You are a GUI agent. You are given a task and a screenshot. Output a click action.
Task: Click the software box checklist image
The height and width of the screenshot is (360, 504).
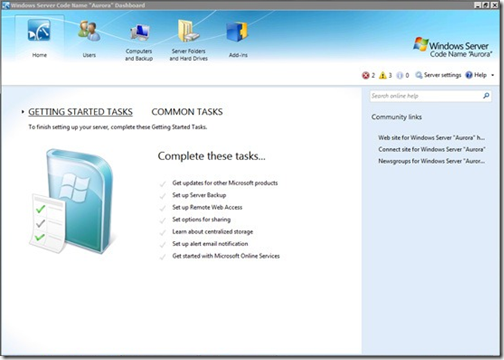point(71,201)
